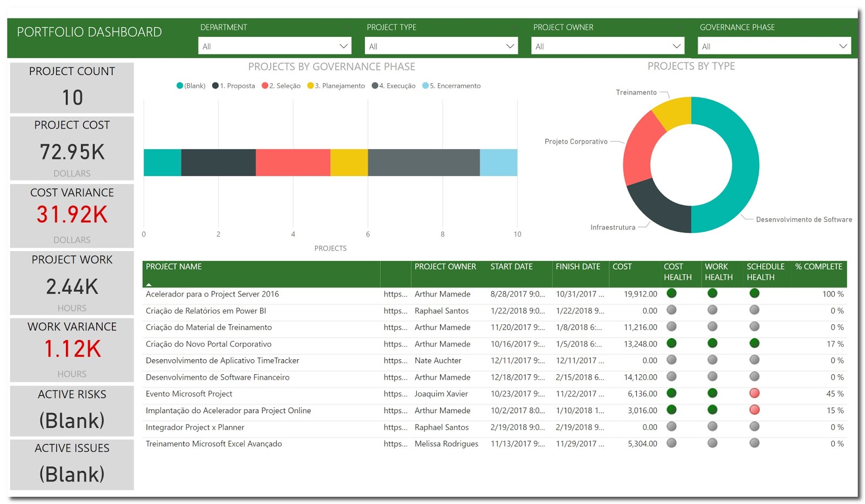Click the gray work health dot for Integrador Project x Planner
Screen dimensions: 865x504
click(713, 427)
